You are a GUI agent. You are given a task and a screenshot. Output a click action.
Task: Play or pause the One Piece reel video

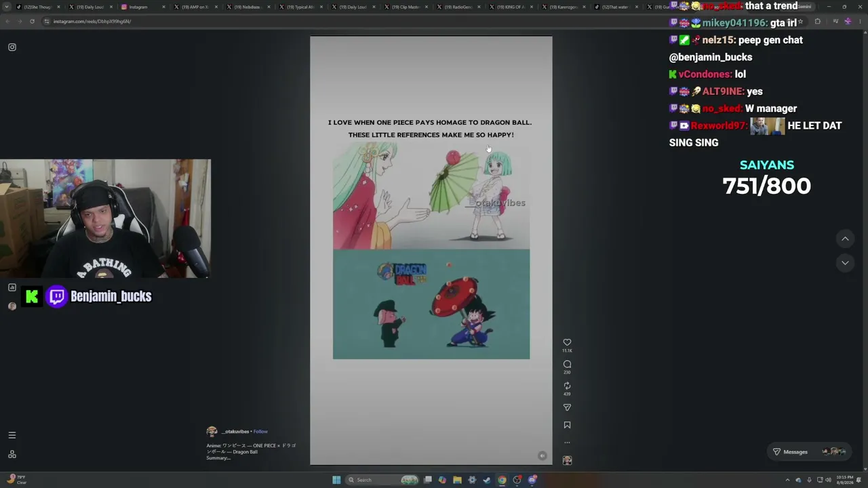[x=431, y=251]
